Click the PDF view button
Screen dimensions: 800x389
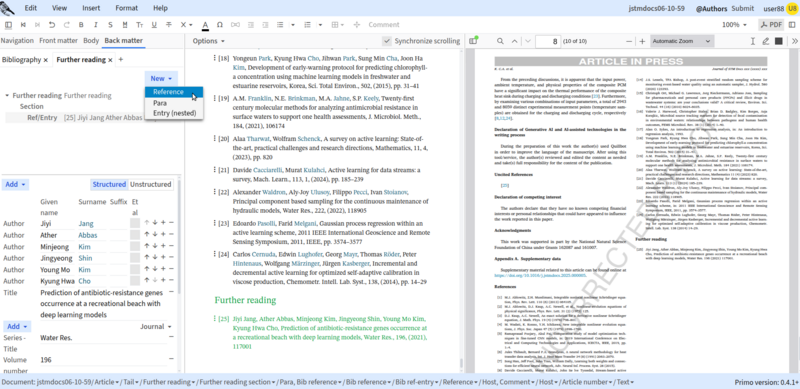[770, 25]
